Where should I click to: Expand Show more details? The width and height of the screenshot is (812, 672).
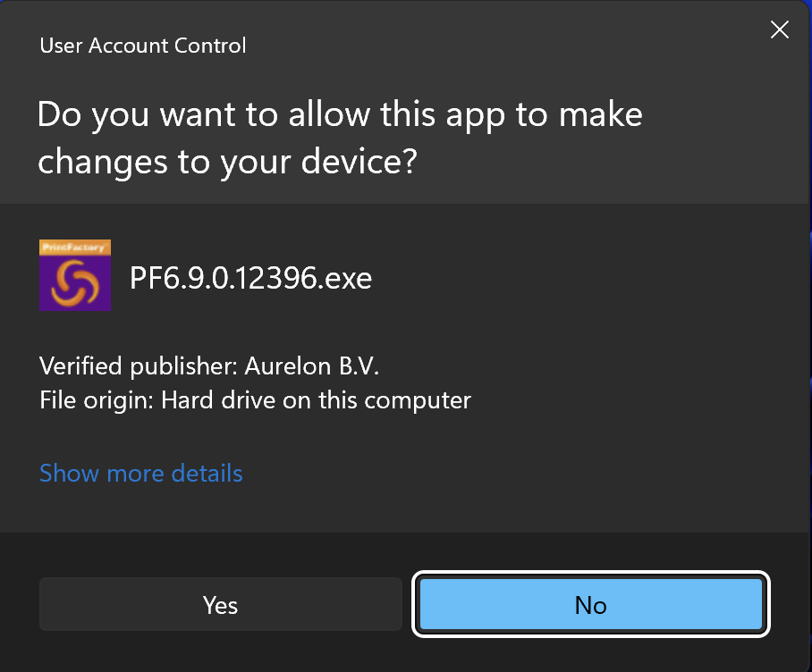[140, 473]
